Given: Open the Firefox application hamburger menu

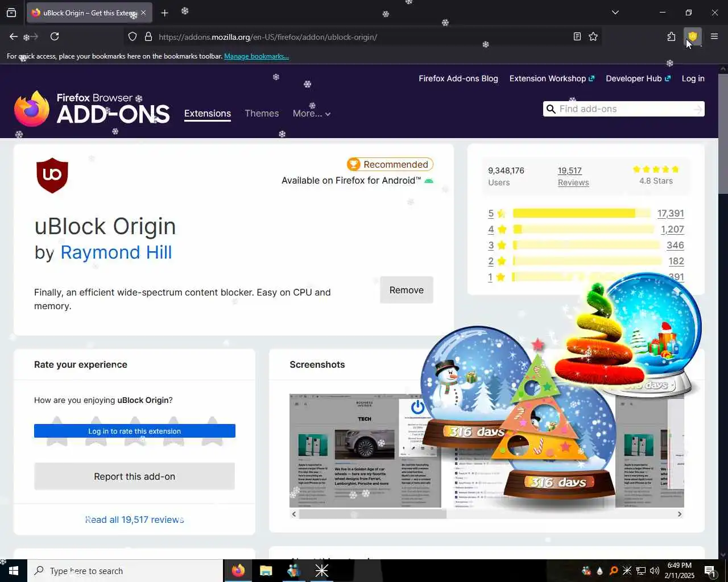Looking at the screenshot, I should coord(714,36).
